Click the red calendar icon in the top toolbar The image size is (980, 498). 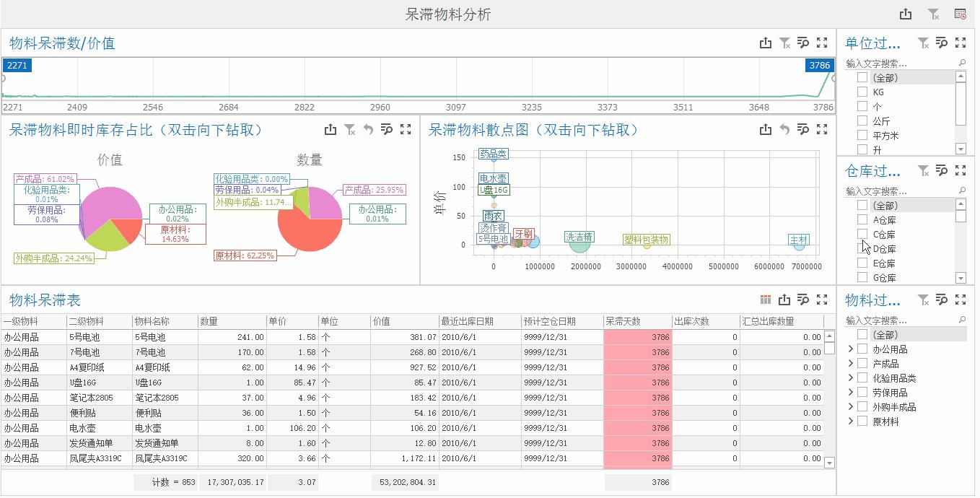click(960, 13)
